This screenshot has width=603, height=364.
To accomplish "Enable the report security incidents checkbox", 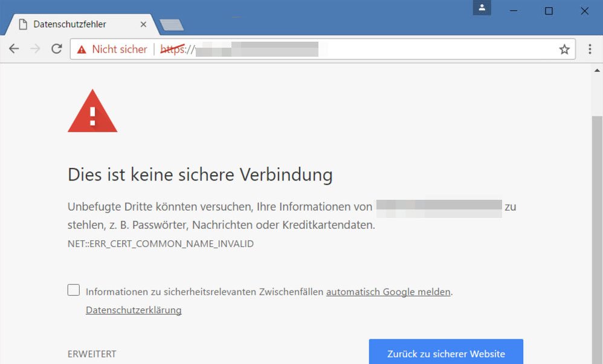I will [74, 290].
